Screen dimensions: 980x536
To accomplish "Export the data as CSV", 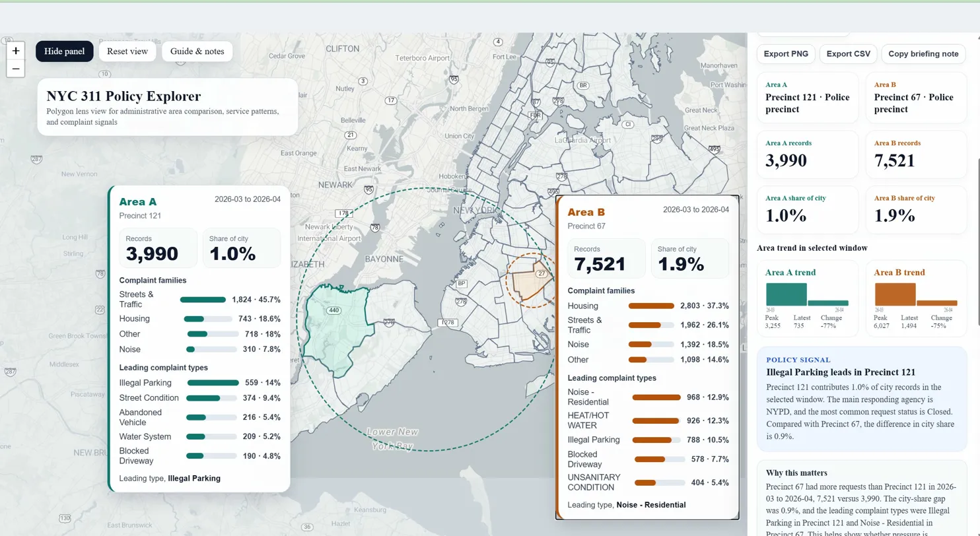I will (847, 53).
